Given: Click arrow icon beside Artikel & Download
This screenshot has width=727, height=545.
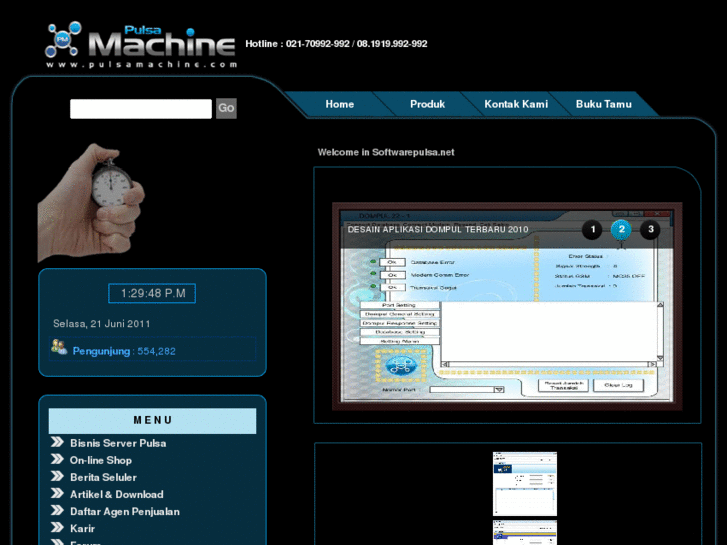Looking at the screenshot, I should point(57,493).
